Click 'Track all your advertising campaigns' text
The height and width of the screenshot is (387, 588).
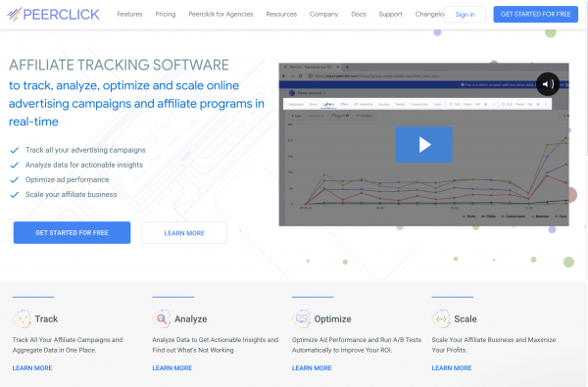85,150
